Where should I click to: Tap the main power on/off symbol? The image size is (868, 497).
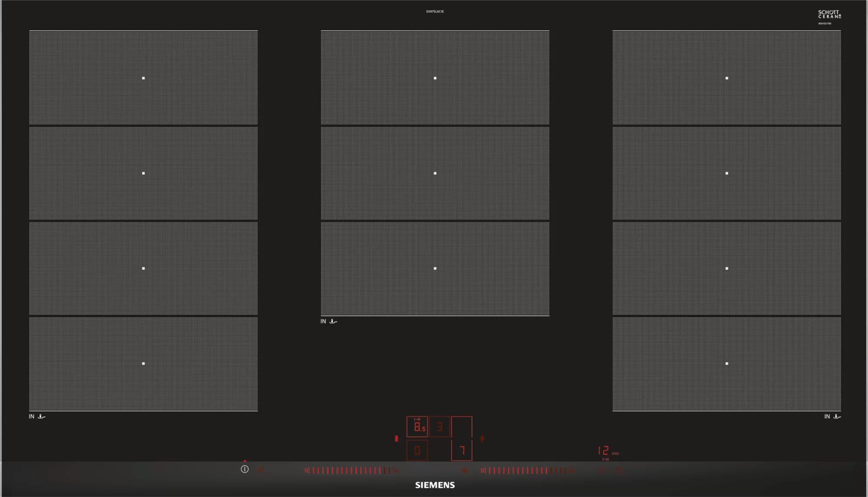pyautogui.click(x=245, y=469)
